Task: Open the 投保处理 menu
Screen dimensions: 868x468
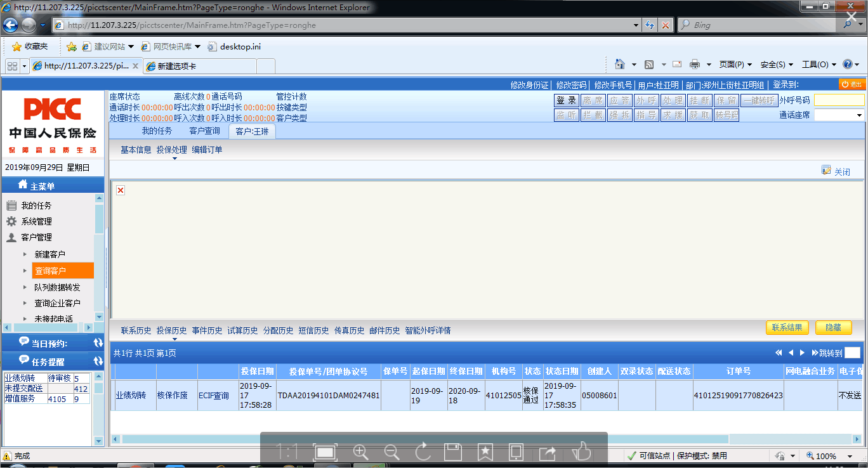Action: click(171, 150)
